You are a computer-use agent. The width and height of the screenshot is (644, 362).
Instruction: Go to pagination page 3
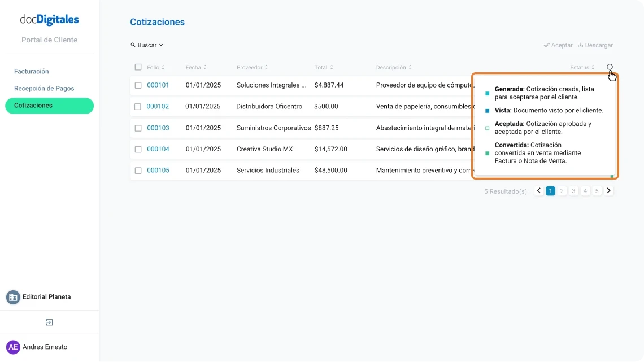click(573, 191)
